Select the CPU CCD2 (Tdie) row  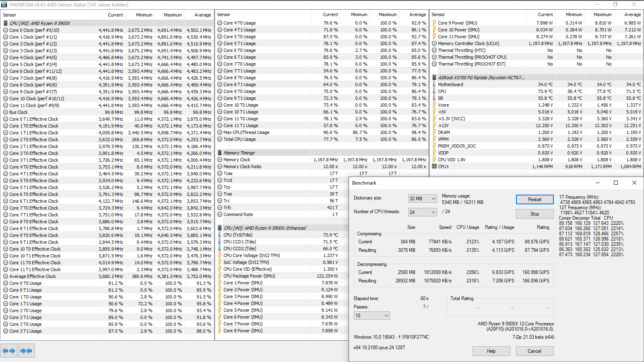282,249
